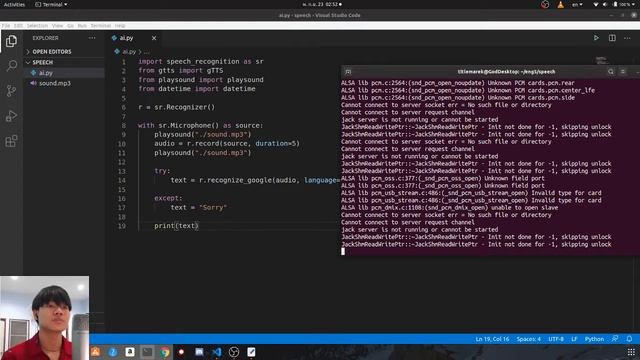Open the Explorer view in the activity bar
This screenshot has width=640, height=360.
(x=11, y=41)
